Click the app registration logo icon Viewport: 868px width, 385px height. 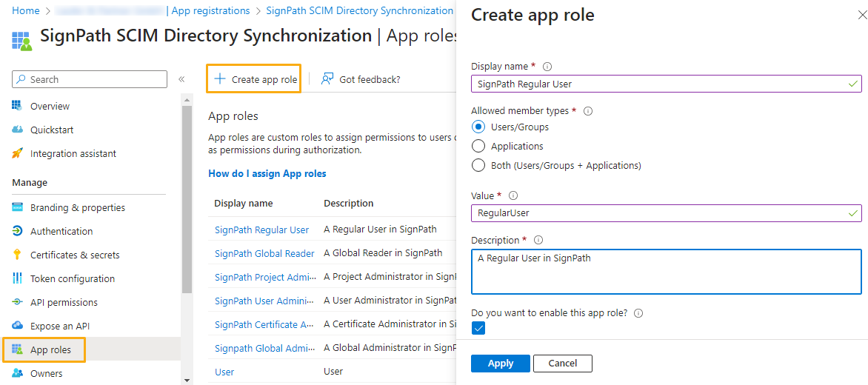(x=21, y=41)
